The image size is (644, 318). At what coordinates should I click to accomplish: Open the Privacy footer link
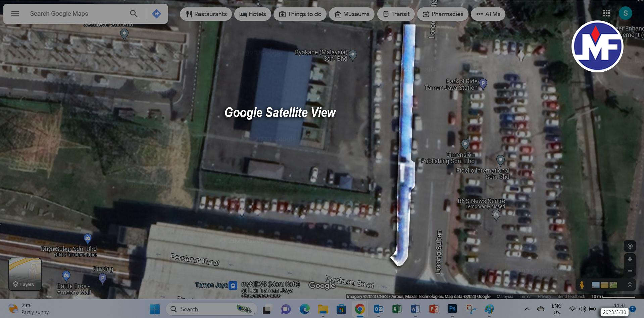click(544, 297)
